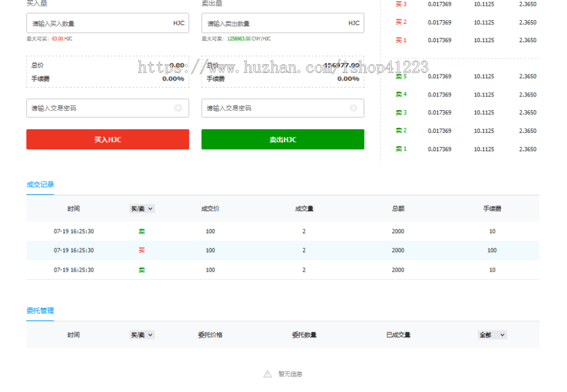567x392 pixels.
Task: Select the 卖 2 order book row label
Action: (x=401, y=130)
